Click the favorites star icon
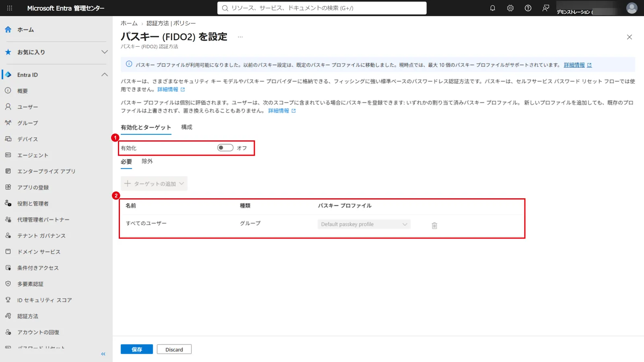This screenshot has height=362, width=644. click(x=8, y=52)
